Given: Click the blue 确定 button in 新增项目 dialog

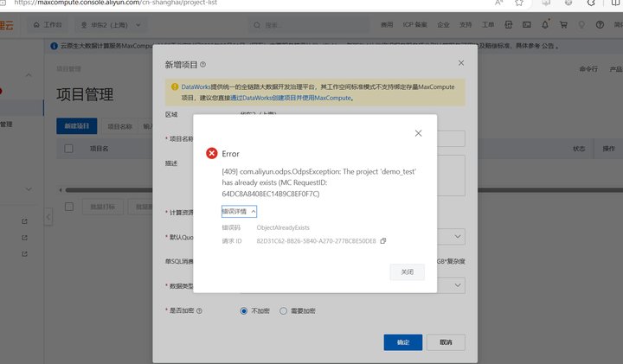Looking at the screenshot, I should [x=403, y=342].
